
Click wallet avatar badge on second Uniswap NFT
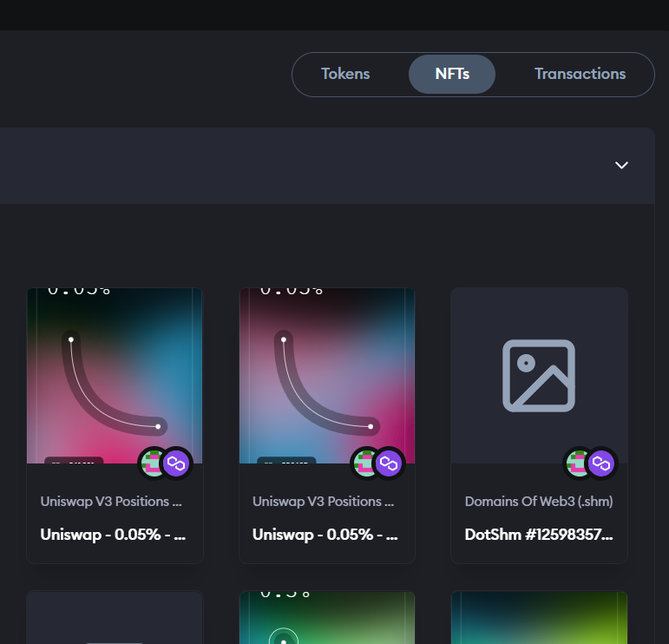pos(365,463)
